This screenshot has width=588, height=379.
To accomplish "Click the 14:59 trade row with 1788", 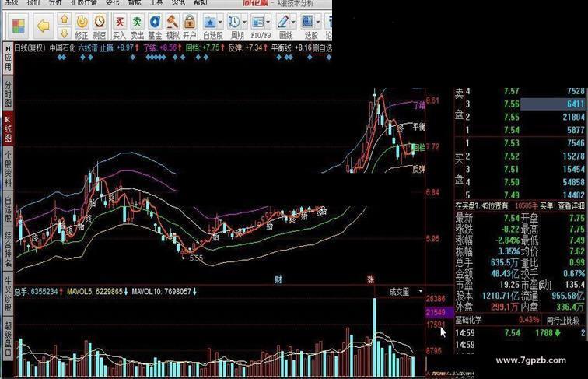I will [520, 333].
